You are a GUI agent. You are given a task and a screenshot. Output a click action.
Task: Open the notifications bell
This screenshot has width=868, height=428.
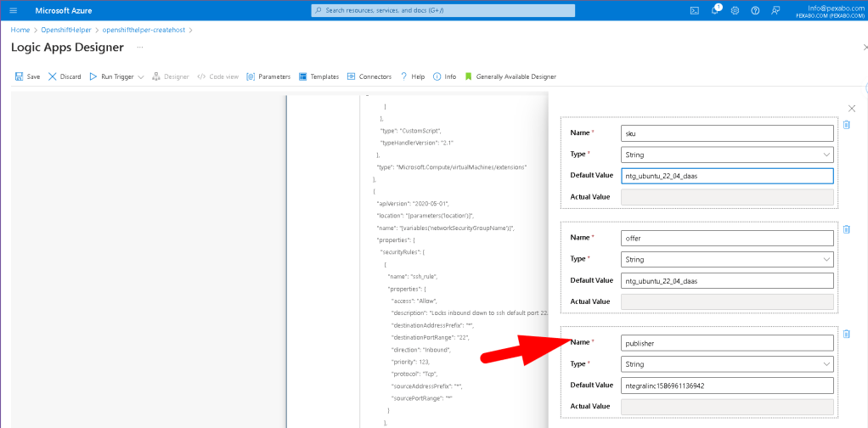tap(714, 10)
